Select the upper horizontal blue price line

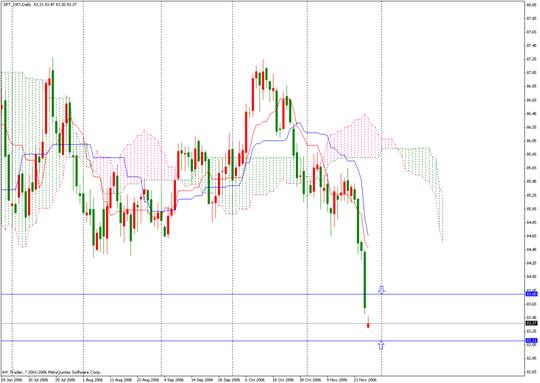click(262, 294)
